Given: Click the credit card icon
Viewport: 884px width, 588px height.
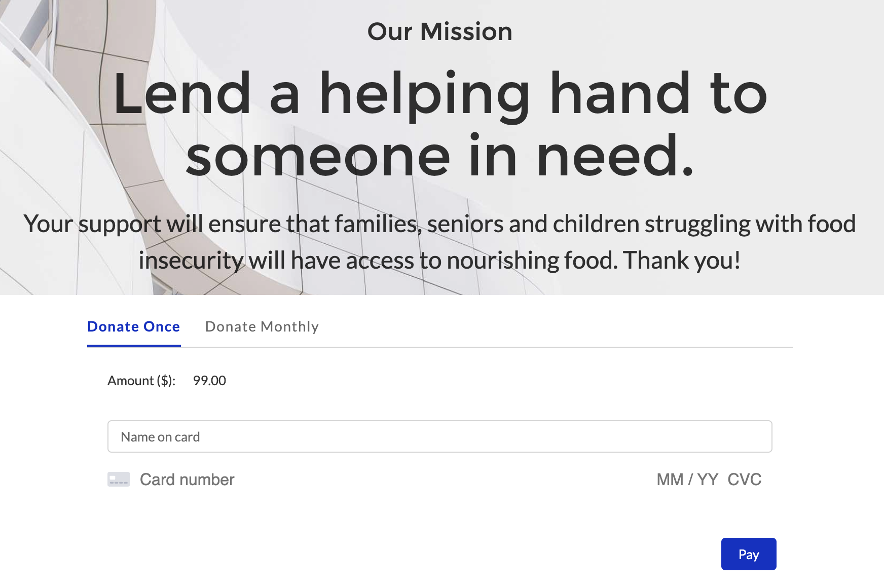Looking at the screenshot, I should [119, 480].
